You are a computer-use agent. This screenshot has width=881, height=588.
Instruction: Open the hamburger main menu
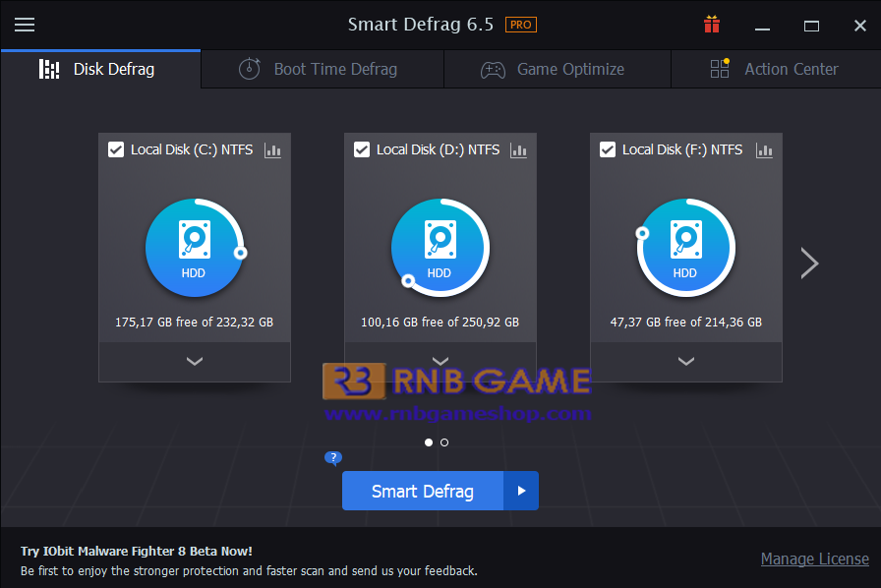(x=25, y=25)
